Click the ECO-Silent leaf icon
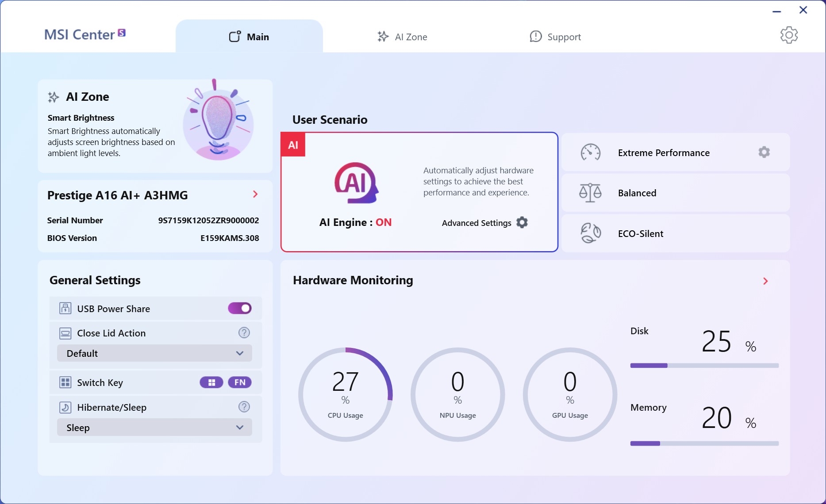This screenshot has width=826, height=504. coord(591,233)
